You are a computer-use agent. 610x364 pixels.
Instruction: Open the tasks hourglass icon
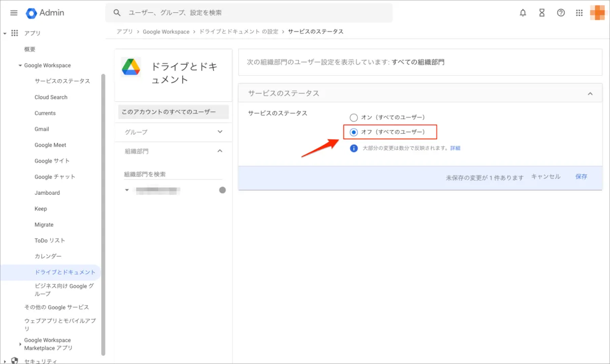[x=542, y=13]
